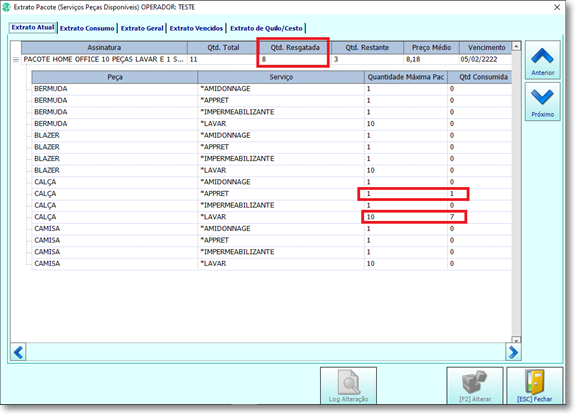
Task: Click the app icon in title bar
Action: [6, 7]
